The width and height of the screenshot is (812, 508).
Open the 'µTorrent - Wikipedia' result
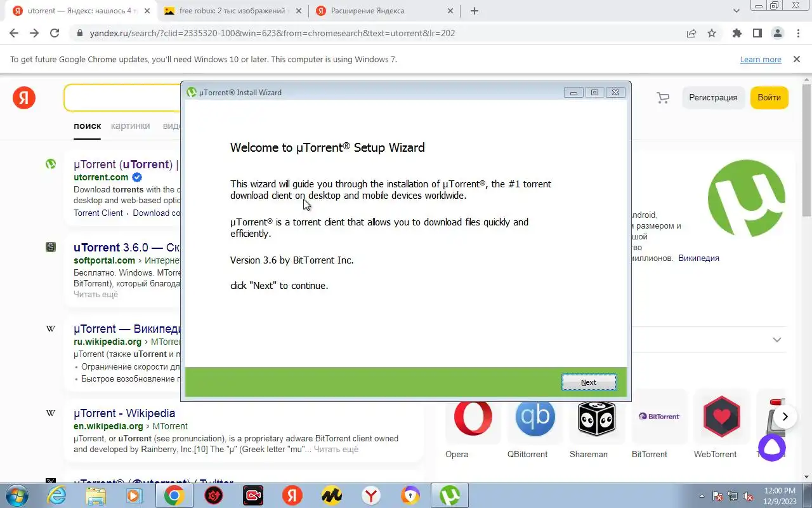click(124, 413)
